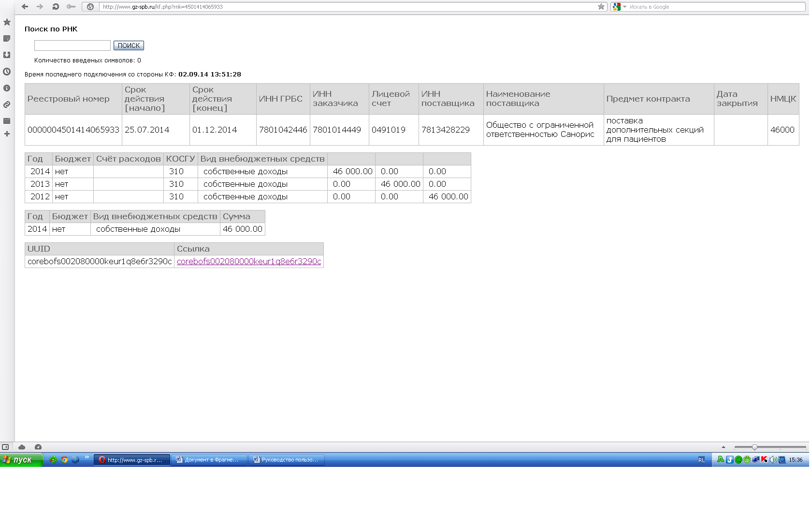Viewport: 812px width, 508px height.
Task: Click the 'Счёт расходов' column header
Action: (x=129, y=159)
